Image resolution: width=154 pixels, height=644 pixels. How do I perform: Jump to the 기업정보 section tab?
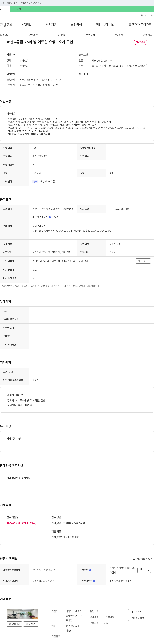point(148,35)
